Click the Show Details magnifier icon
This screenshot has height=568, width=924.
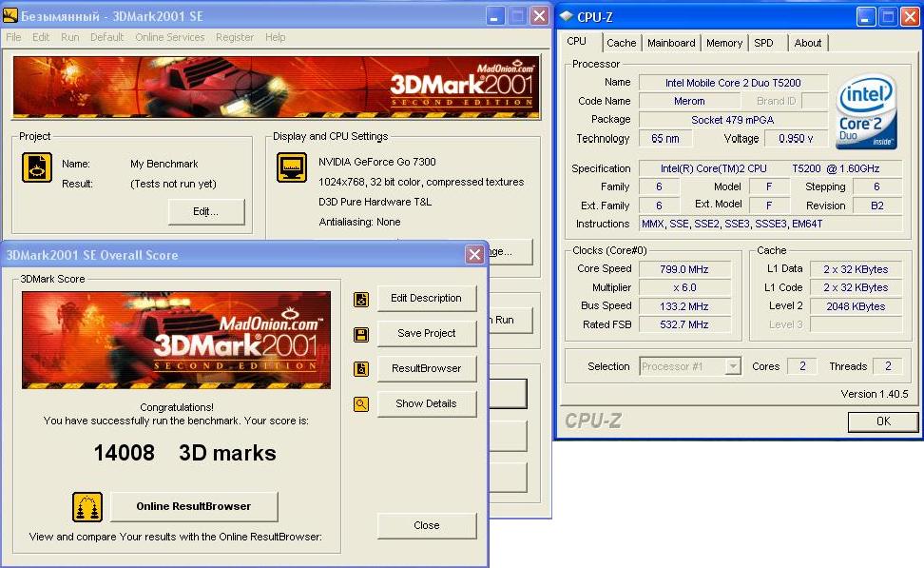(x=361, y=404)
